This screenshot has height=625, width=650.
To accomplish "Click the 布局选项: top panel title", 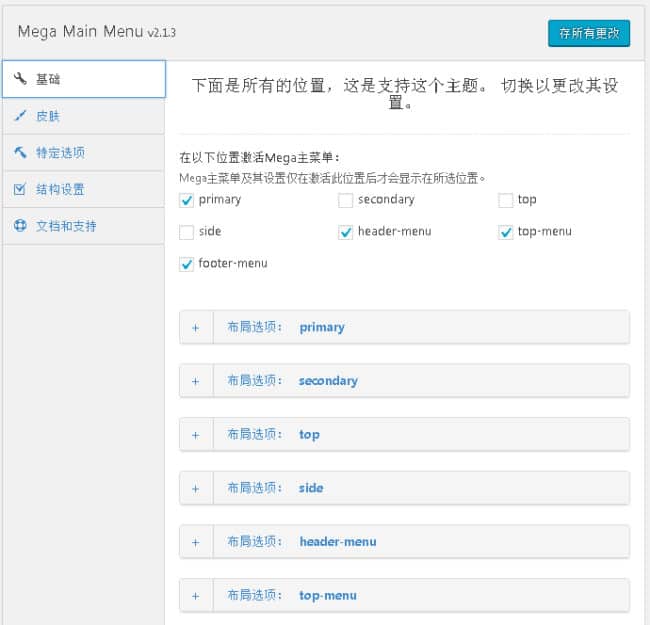I will pos(274,434).
